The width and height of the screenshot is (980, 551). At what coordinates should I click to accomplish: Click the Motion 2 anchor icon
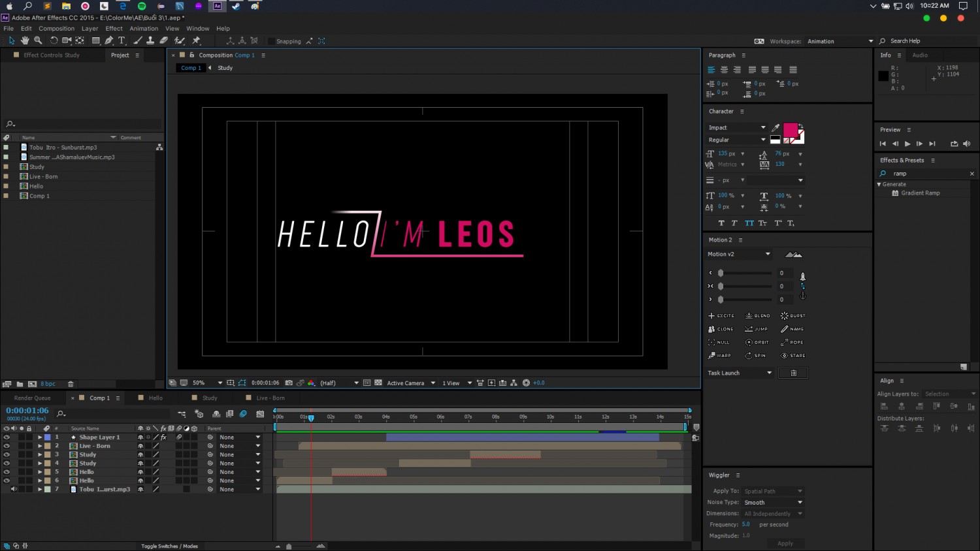coord(803,295)
